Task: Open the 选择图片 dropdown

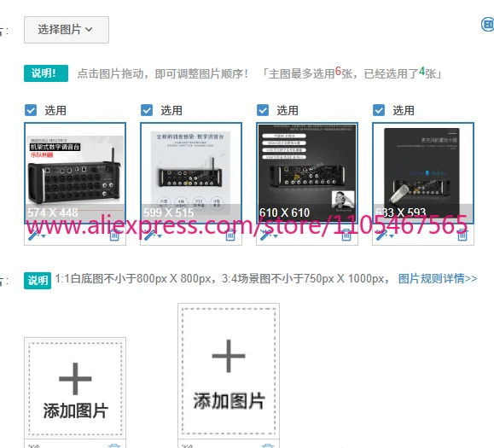Action: tap(67, 30)
